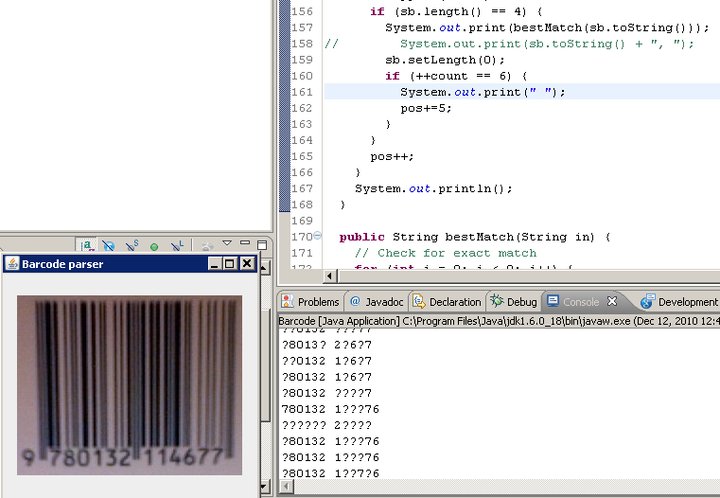The image size is (720, 498).
Task: Switch to the Javadoc tab
Action: click(377, 302)
